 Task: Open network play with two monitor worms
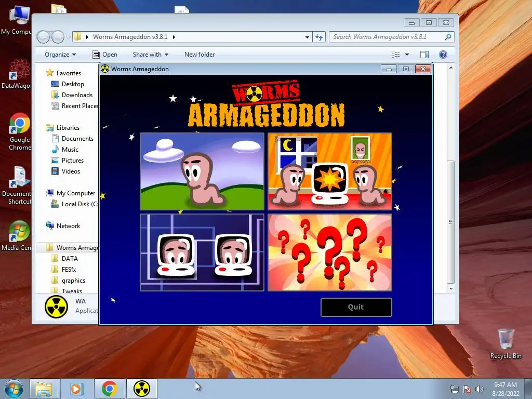[x=202, y=252]
